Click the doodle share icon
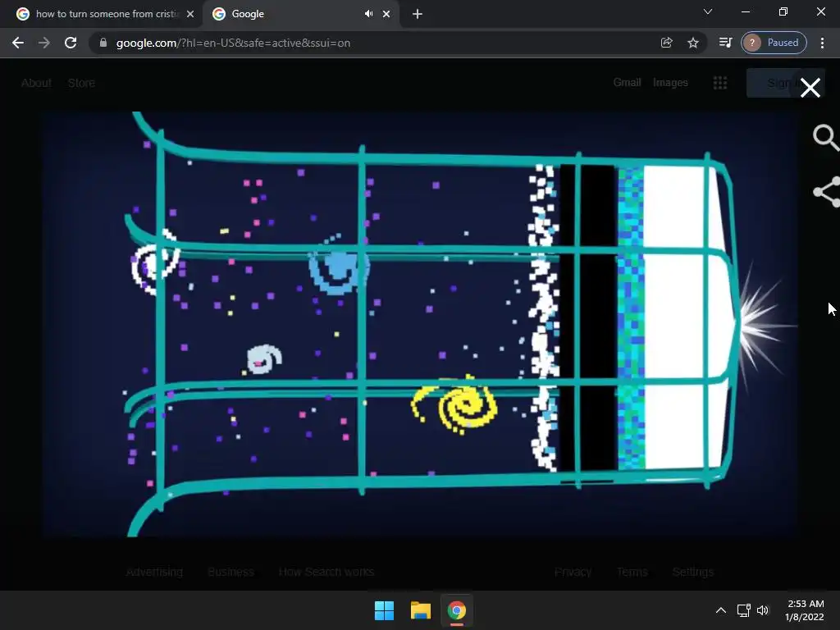The image size is (840, 630). [x=827, y=192]
